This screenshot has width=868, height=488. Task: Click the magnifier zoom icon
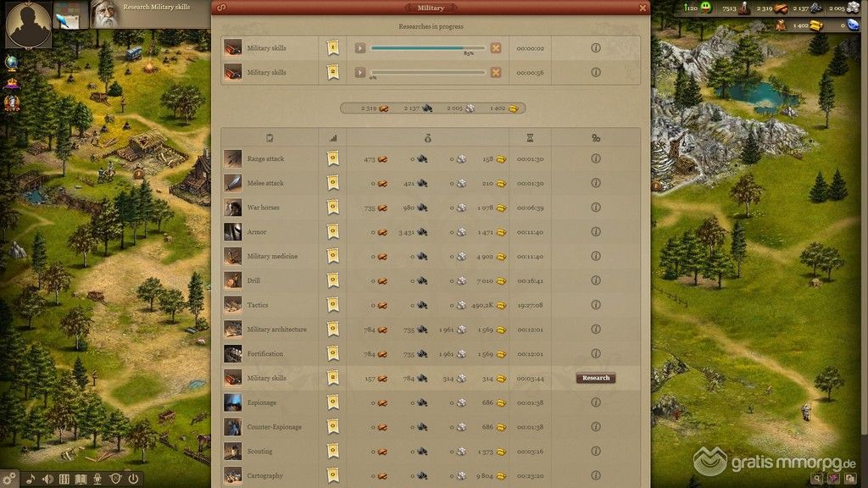pyautogui.click(x=816, y=478)
